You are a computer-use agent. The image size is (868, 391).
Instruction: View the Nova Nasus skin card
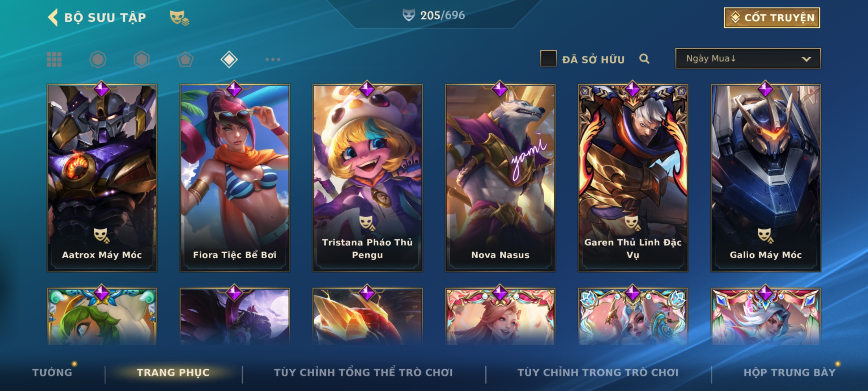point(500,178)
